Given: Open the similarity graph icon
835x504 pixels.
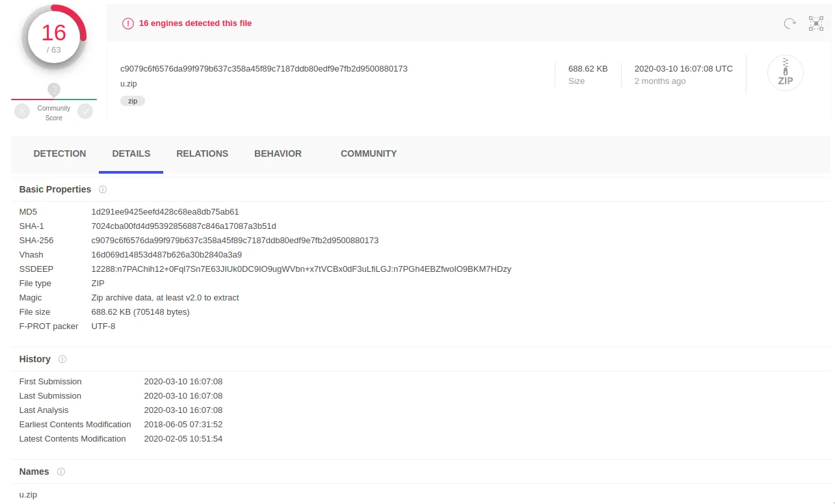Looking at the screenshot, I should point(815,23).
